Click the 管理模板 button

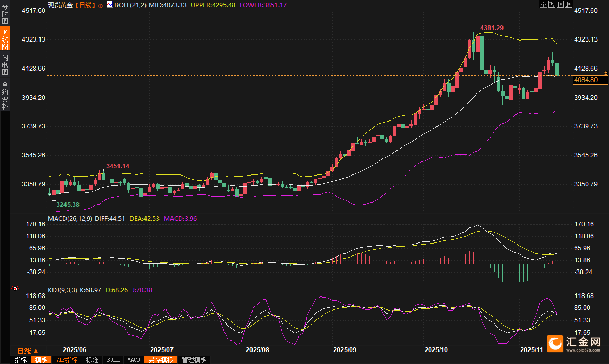[x=194, y=360]
